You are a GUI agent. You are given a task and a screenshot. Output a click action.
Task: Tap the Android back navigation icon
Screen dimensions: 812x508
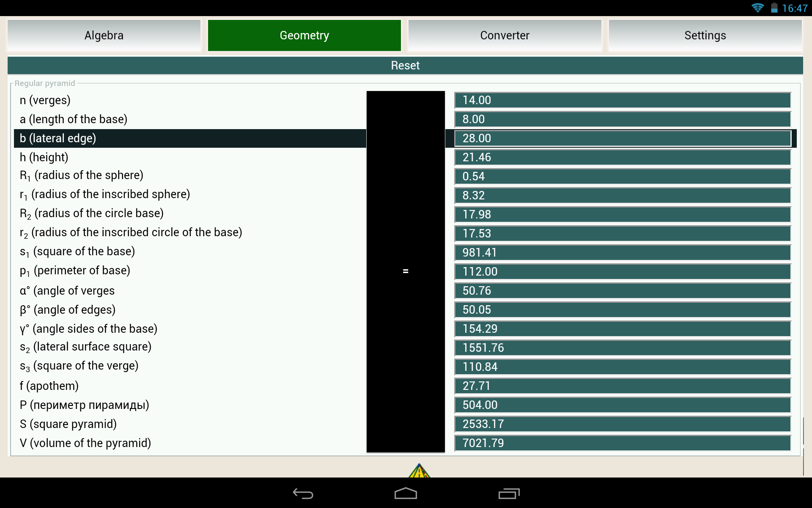coord(303,494)
